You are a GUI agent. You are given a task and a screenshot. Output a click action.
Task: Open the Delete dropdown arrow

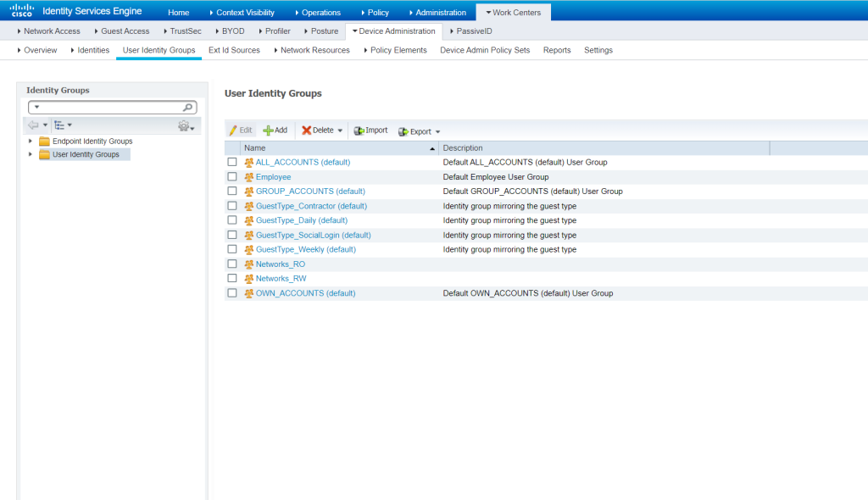click(340, 131)
